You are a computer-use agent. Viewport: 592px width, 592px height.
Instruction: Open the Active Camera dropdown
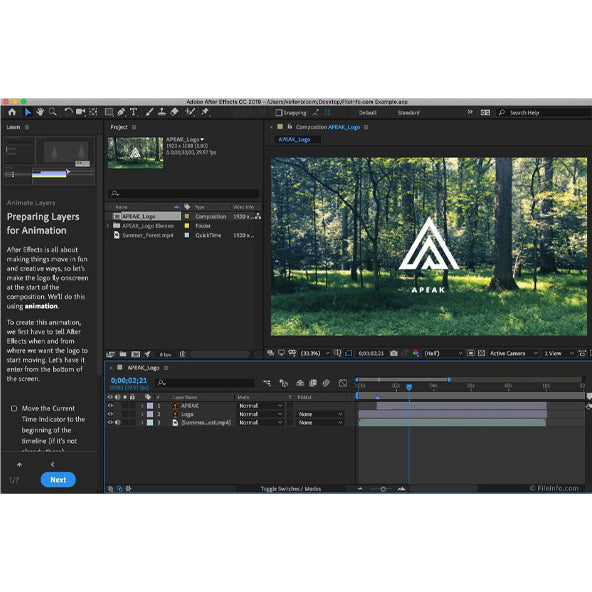point(513,353)
